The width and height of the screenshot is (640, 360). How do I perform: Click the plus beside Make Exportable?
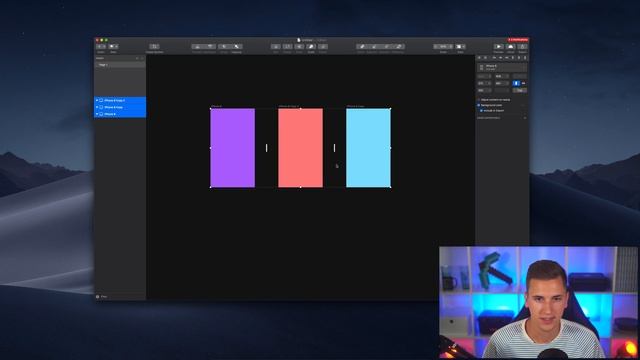525,118
